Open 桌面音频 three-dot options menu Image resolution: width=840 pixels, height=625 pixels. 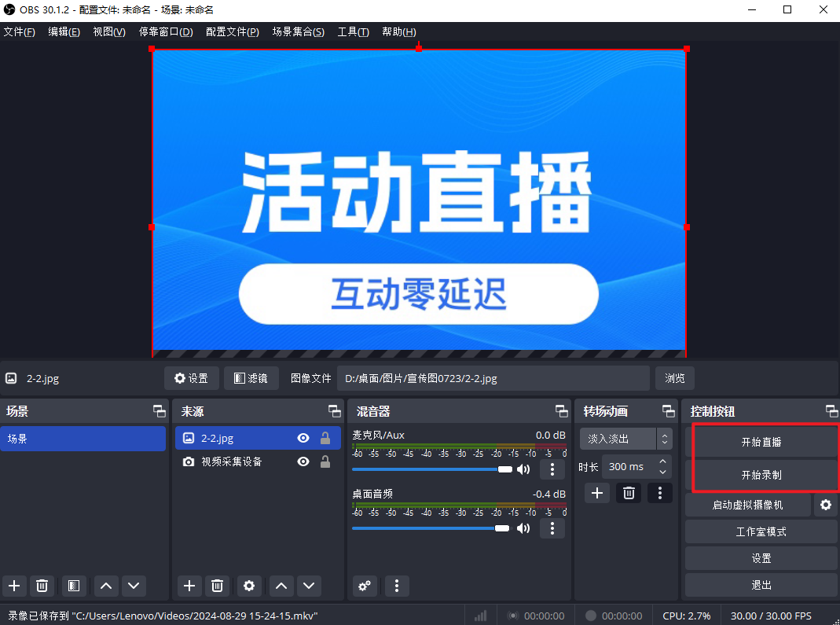click(552, 528)
